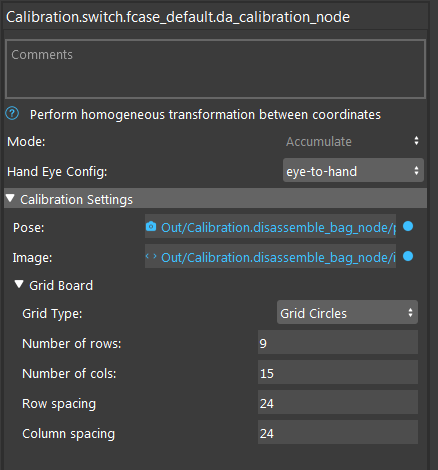438x470 pixels.
Task: Click the Number of rows field
Action: [338, 342]
